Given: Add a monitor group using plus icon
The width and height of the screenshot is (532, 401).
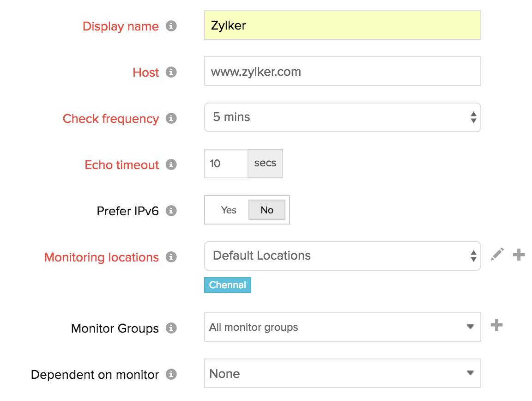Looking at the screenshot, I should (496, 326).
